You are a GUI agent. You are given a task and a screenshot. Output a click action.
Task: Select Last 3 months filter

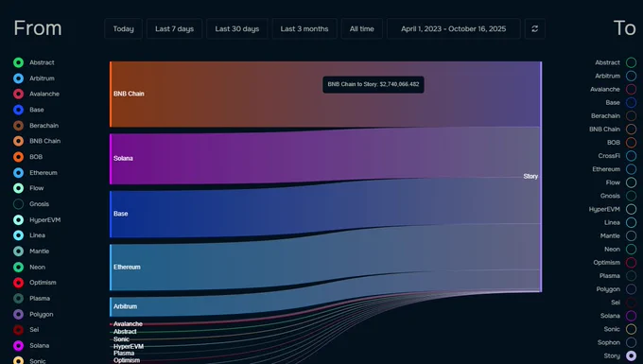tap(304, 28)
